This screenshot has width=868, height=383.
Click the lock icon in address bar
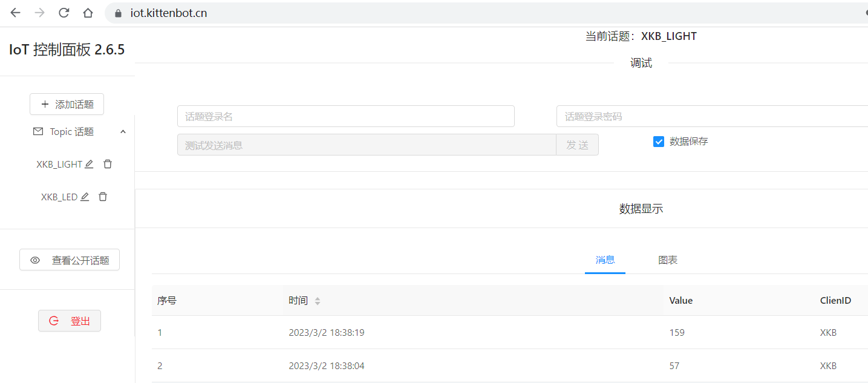(118, 13)
